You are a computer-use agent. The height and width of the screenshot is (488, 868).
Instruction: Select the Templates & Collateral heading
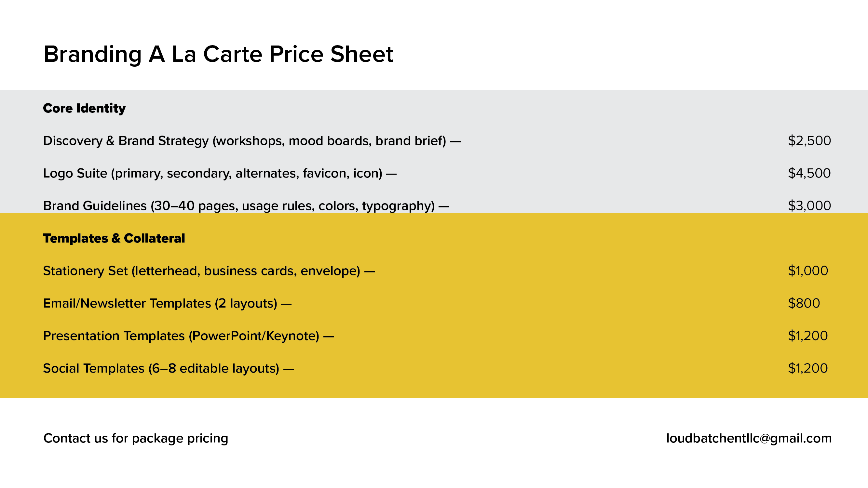pyautogui.click(x=114, y=238)
